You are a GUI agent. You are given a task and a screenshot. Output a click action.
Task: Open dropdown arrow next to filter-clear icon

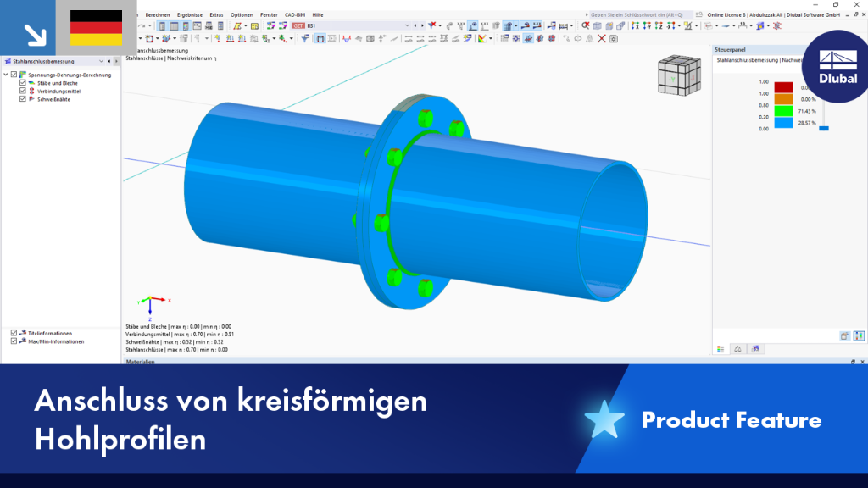coord(440,25)
